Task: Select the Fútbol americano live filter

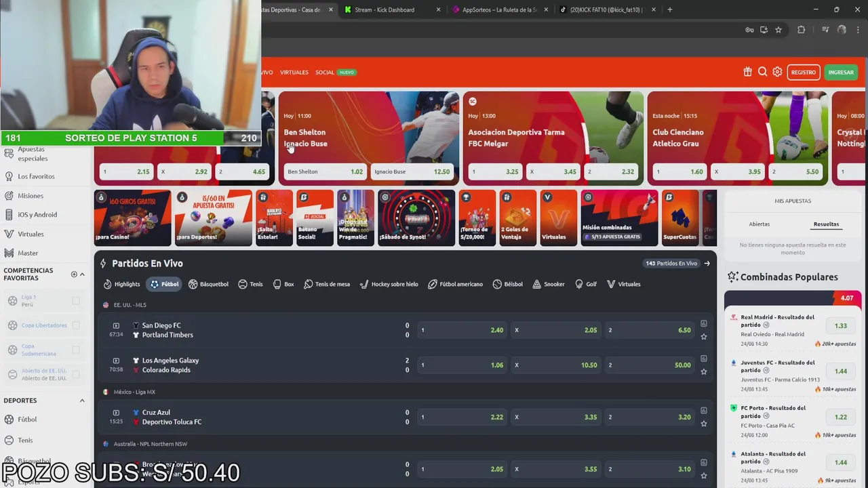Action: [456, 284]
